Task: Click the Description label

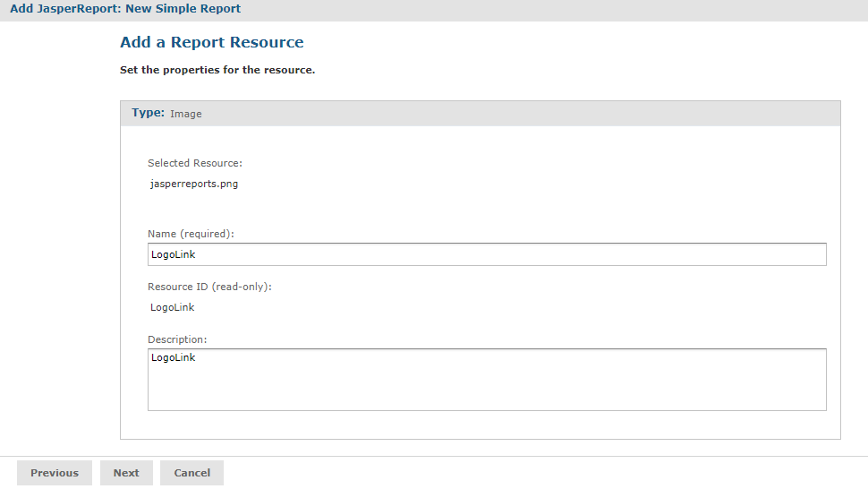Action: [x=177, y=339]
